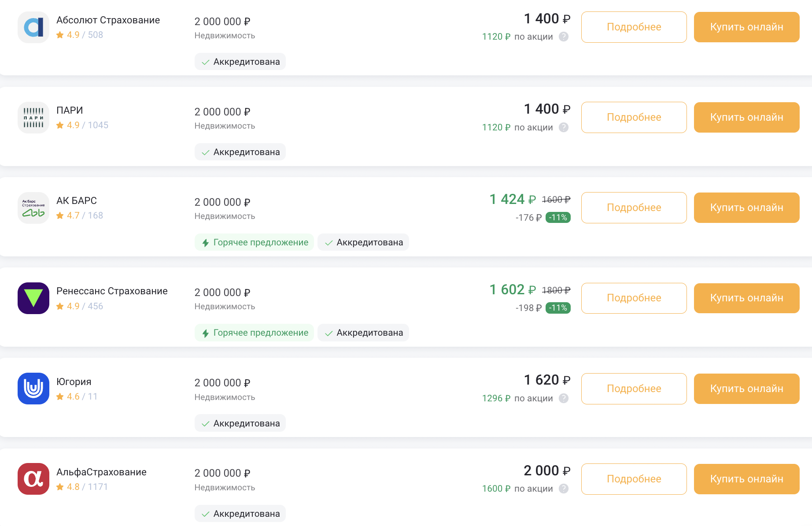Open Подробнее for Абсолют Страхование
812x526 pixels.
coord(634,27)
